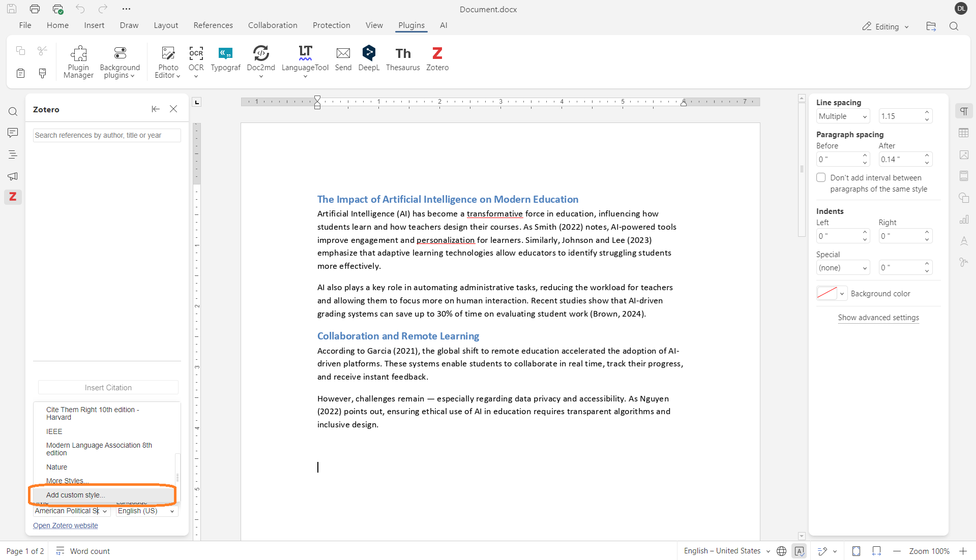Open the Plugin Manager
Image resolution: width=976 pixels, height=560 pixels.
click(x=78, y=61)
